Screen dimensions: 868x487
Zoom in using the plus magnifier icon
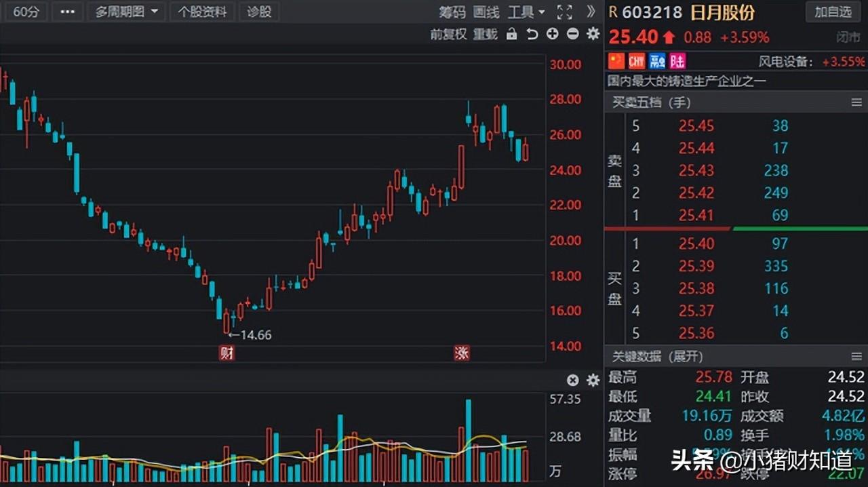[552, 34]
